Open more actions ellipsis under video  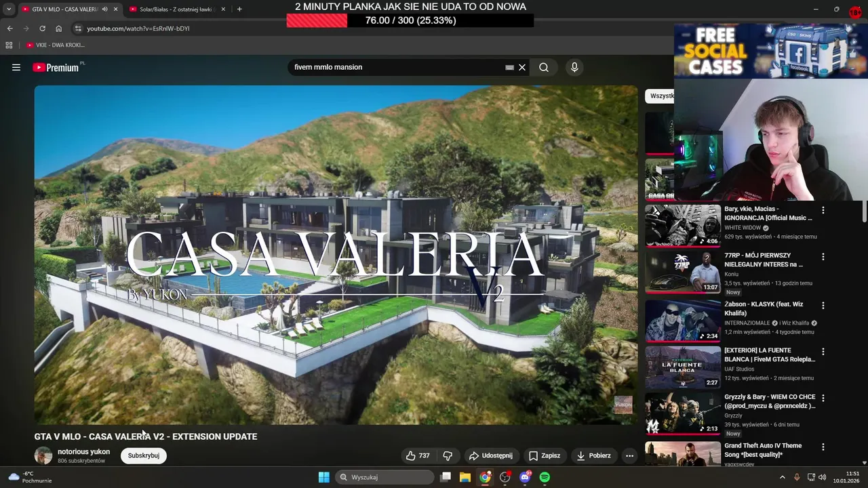[x=629, y=455]
